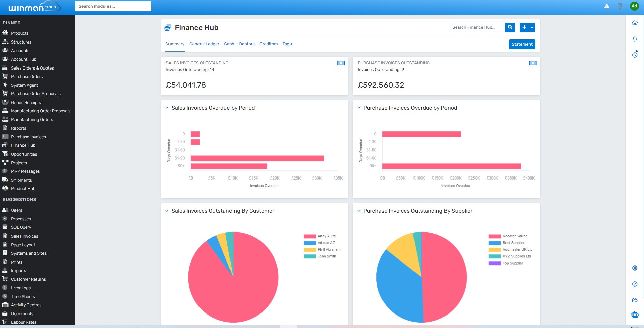Click the Finance Hub search magnifier button
Image resolution: width=644 pixels, height=328 pixels.
click(510, 27)
